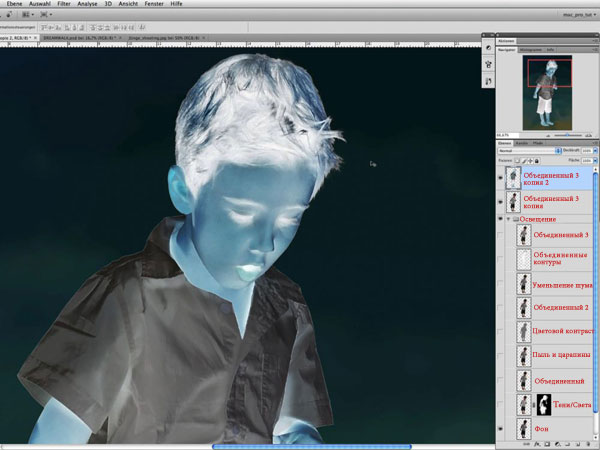Image resolution: width=600 pixels, height=450 pixels.
Task: Open the stamp-shaped collapsed panel icon in dock
Action: click(488, 65)
